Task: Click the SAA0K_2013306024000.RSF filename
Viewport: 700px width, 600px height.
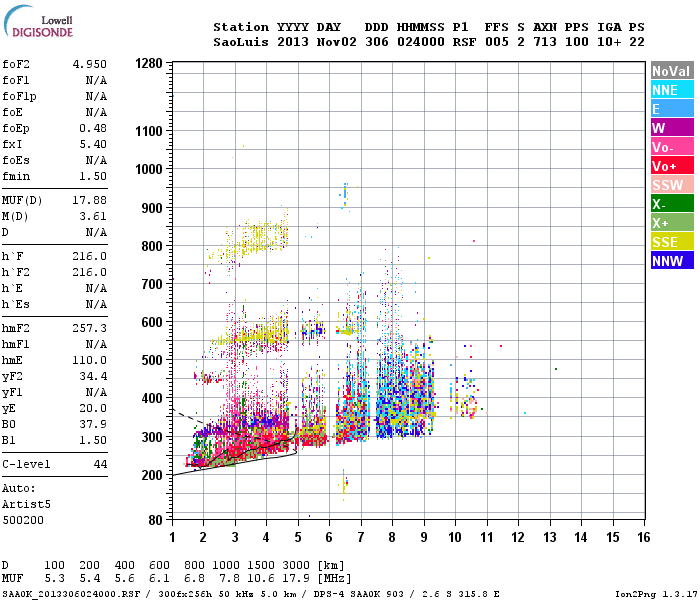Action: click(x=71, y=594)
